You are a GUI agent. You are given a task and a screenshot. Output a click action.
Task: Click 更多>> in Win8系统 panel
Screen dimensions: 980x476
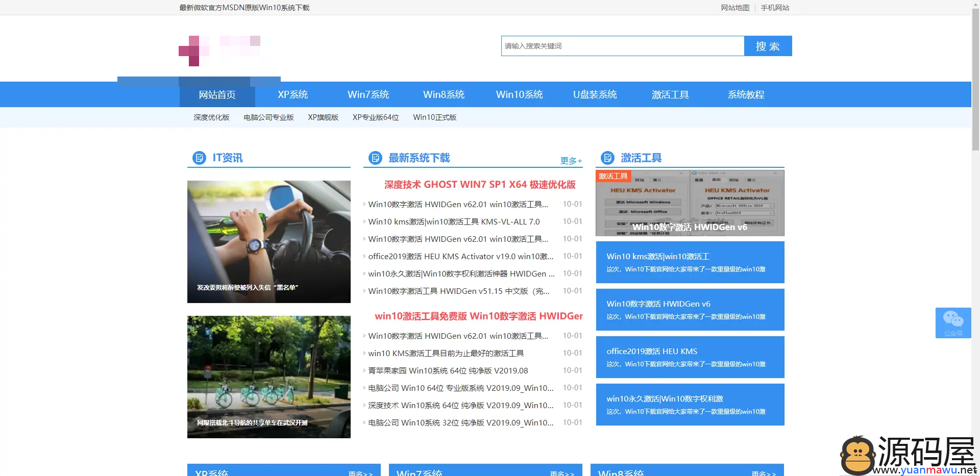click(x=764, y=473)
